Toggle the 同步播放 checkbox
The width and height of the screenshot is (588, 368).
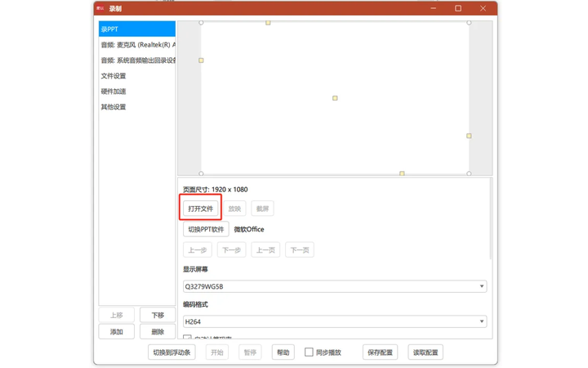309,352
